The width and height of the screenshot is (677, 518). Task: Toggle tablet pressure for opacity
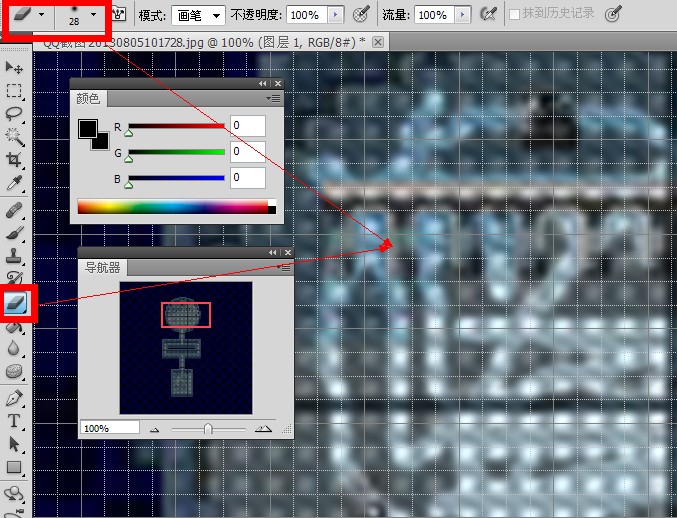pyautogui.click(x=361, y=14)
